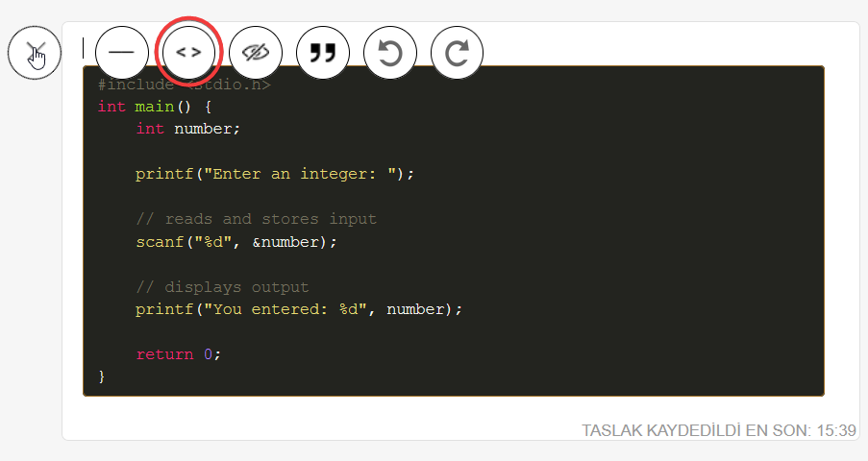The height and width of the screenshot is (461, 868).
Task: Insert a horizontal line divider
Action: pyautogui.click(x=122, y=53)
